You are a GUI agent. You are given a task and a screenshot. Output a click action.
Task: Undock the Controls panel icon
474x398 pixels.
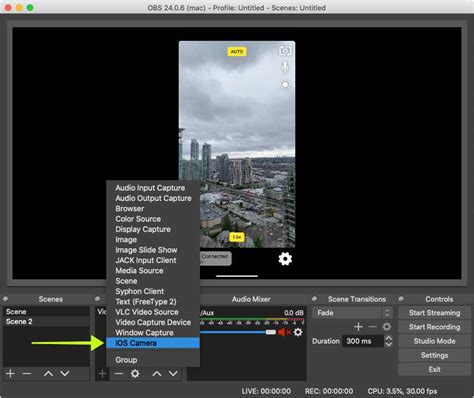tap(401, 299)
